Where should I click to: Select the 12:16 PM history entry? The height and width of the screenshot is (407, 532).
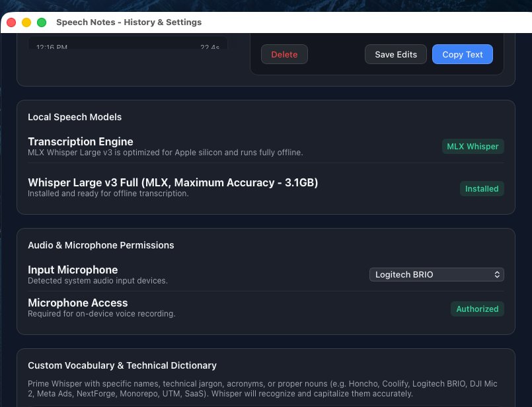128,44
